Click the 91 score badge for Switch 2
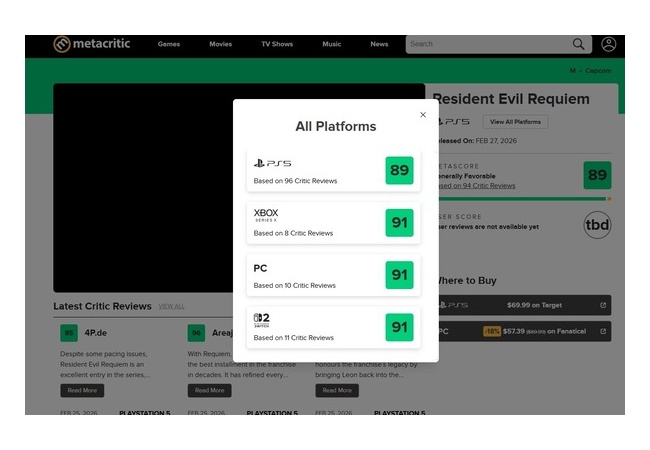 pyautogui.click(x=399, y=327)
